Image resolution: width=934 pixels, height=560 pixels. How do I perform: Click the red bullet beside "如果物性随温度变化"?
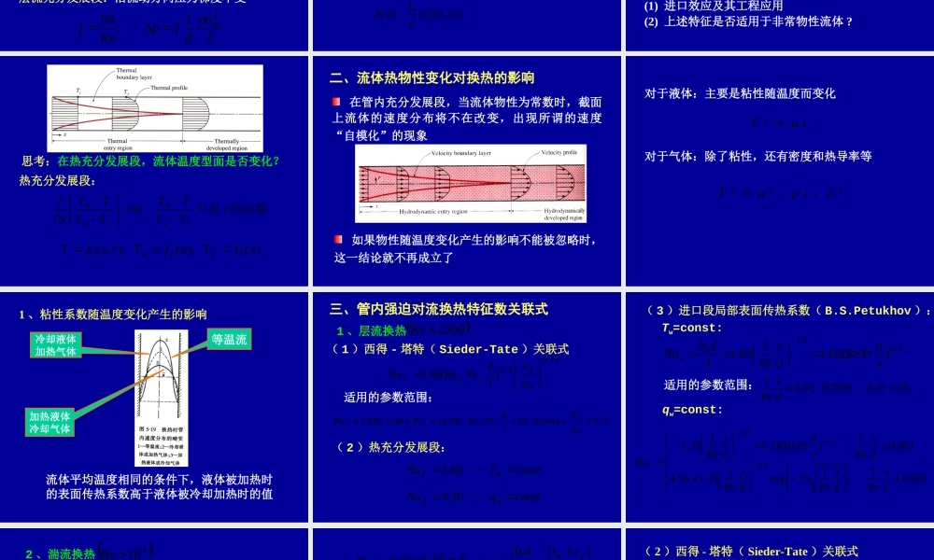click(337, 238)
